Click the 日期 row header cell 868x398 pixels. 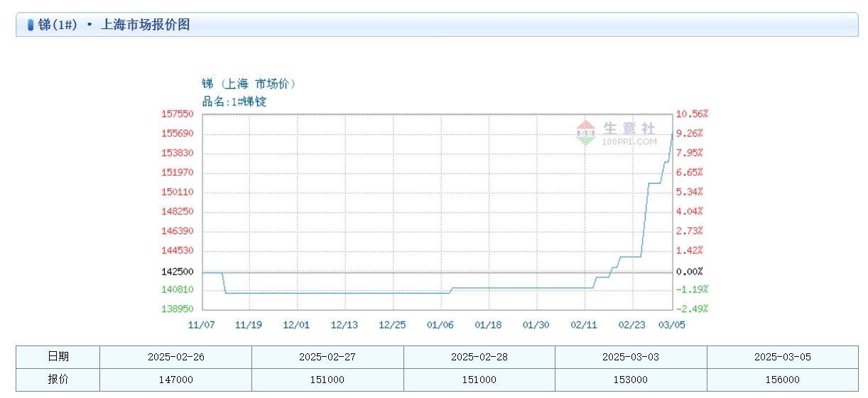point(58,357)
